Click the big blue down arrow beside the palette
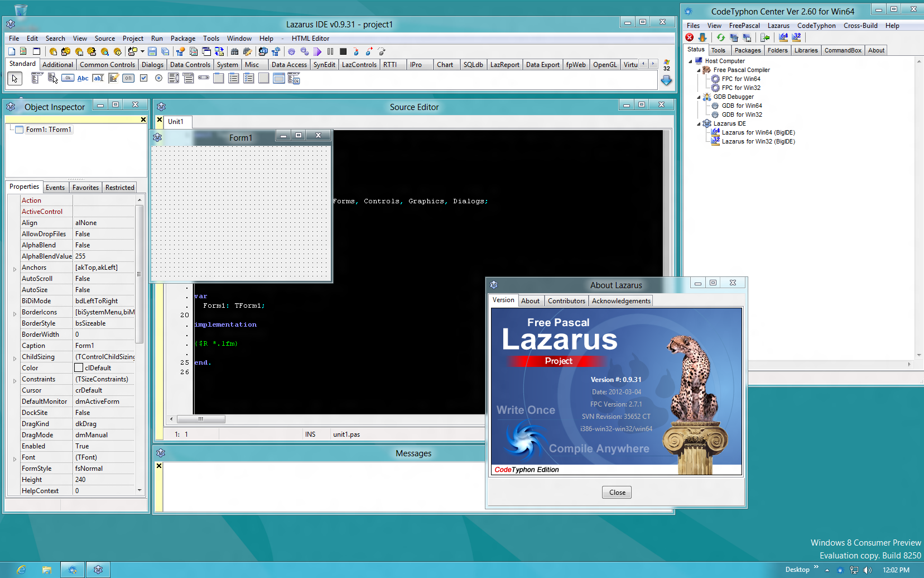 click(666, 80)
